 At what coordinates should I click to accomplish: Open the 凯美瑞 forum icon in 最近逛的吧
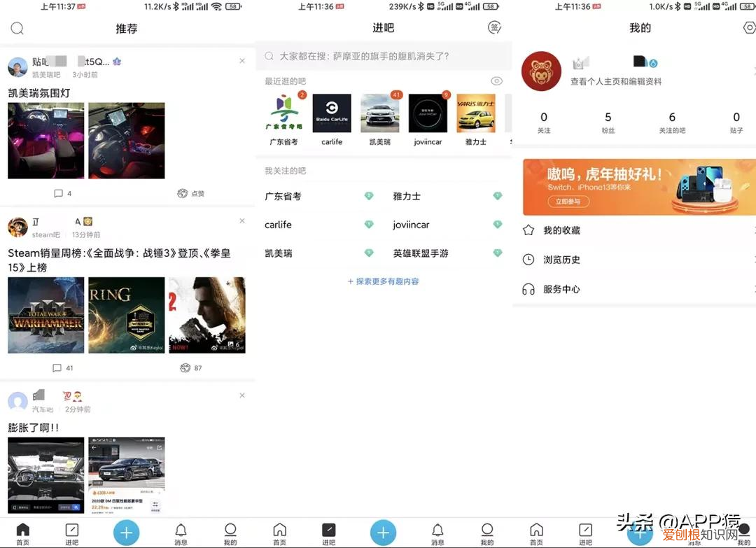coord(380,115)
